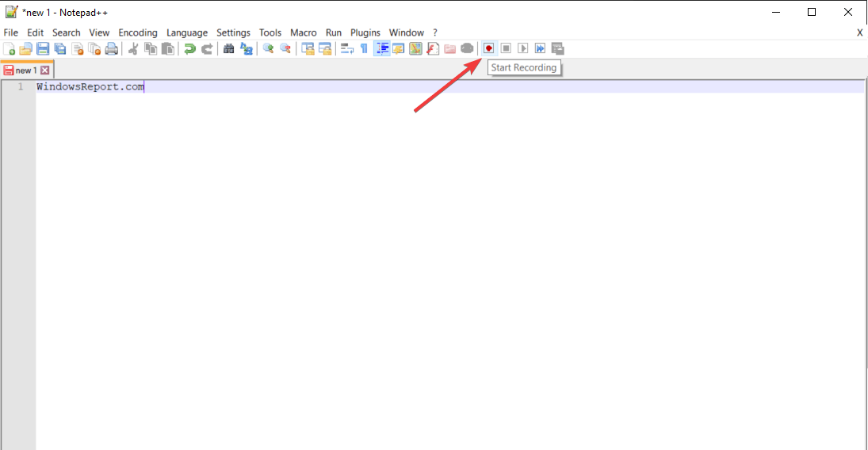Open the Search menu
Image resolution: width=868 pixels, height=450 pixels.
click(67, 32)
